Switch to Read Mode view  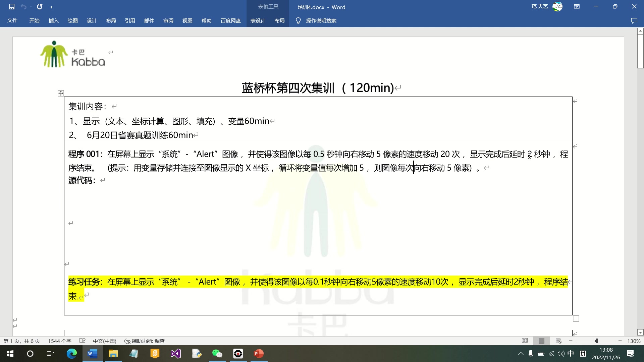pyautogui.click(x=524, y=341)
